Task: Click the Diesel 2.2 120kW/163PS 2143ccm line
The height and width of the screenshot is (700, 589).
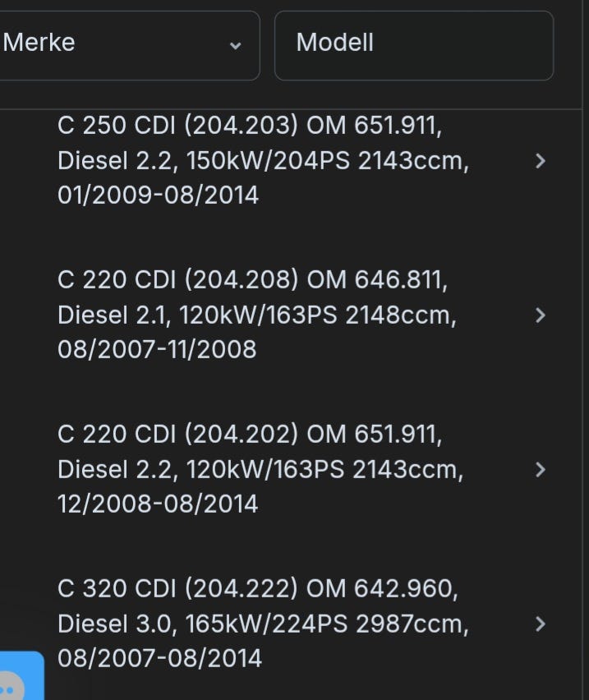Action: (x=260, y=469)
